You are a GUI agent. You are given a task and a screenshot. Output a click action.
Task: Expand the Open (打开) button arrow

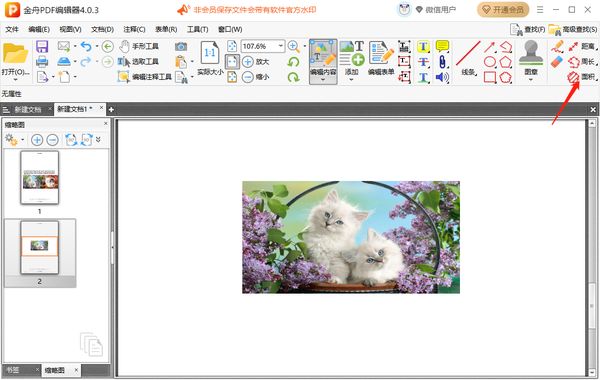(15, 80)
